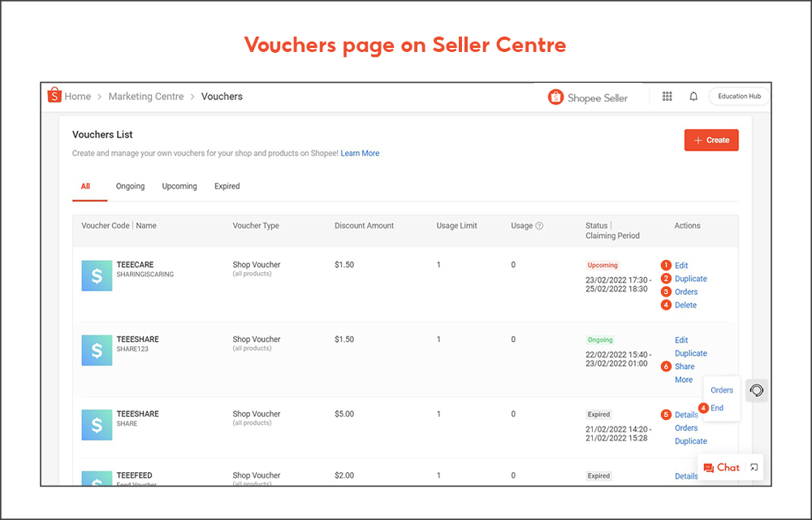Expand the More actions for voucher TEEESHARE
812x520 pixels.
coord(683,379)
